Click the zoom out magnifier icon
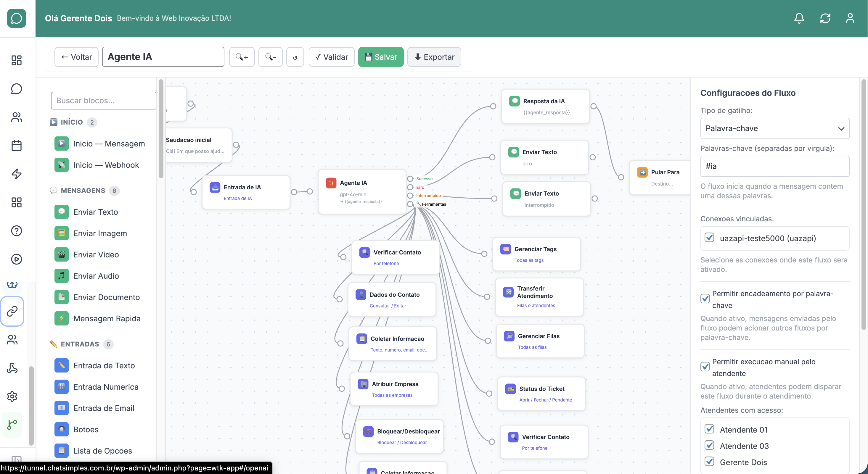 tap(271, 57)
